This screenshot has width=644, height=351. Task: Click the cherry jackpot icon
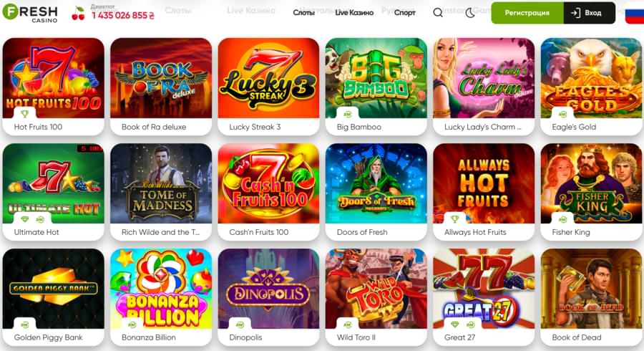tap(78, 14)
